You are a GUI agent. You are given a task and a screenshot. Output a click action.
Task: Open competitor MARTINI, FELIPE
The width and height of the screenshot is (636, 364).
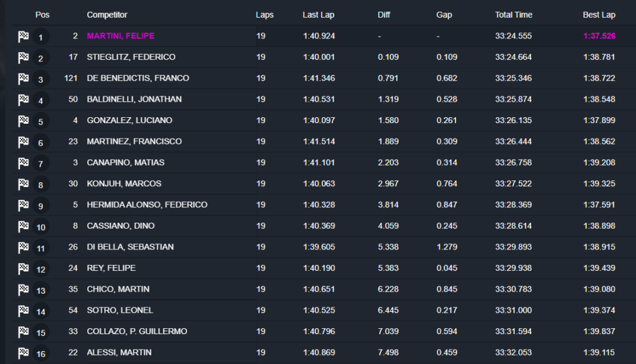click(x=121, y=36)
